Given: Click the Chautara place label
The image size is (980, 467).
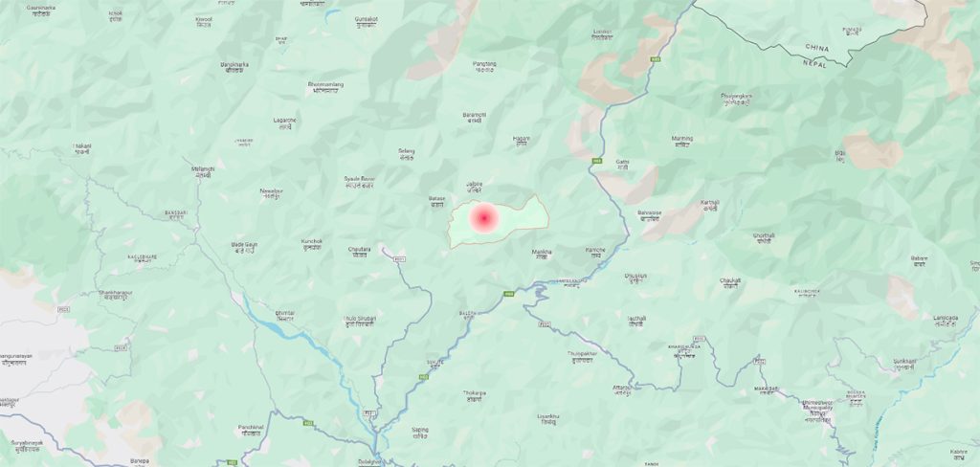Looking at the screenshot, I should (x=359, y=252).
